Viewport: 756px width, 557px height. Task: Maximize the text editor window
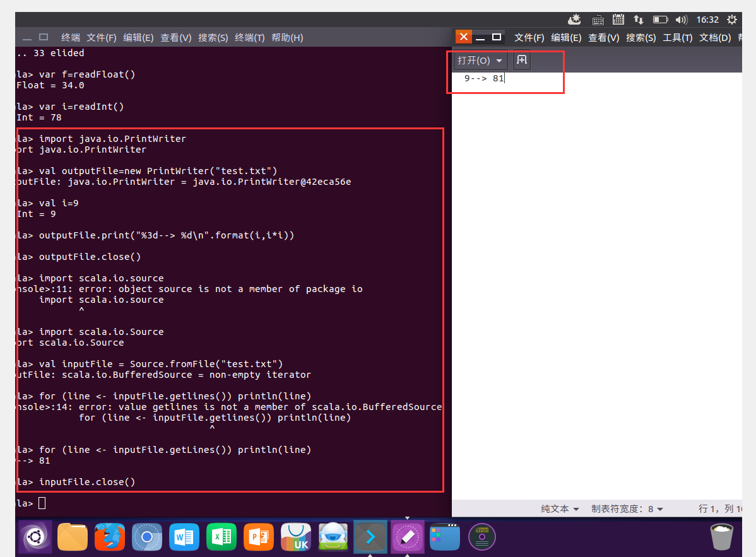pos(496,37)
